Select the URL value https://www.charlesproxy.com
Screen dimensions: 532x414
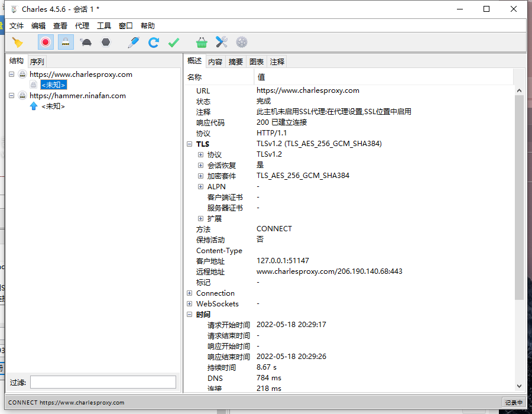pyautogui.click(x=308, y=90)
